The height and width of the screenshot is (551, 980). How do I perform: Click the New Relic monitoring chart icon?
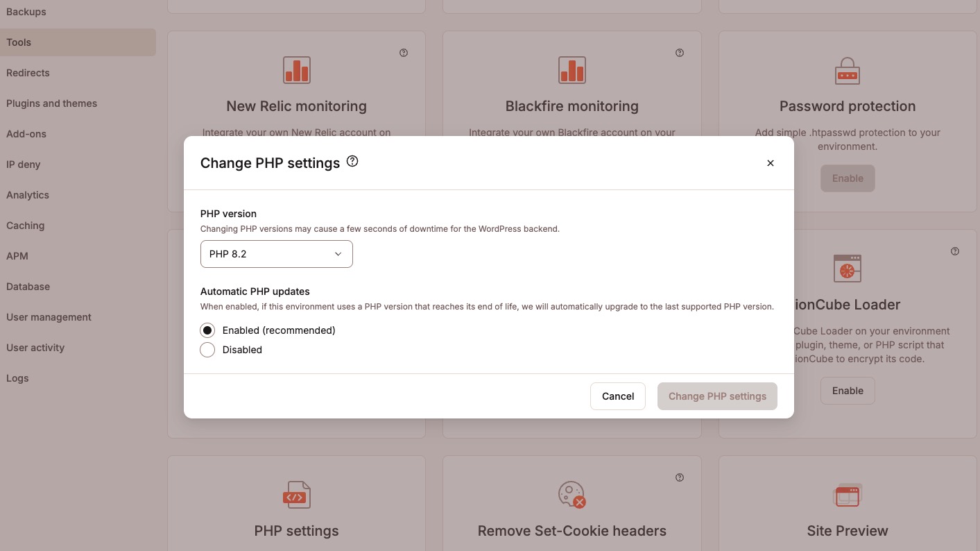pyautogui.click(x=297, y=70)
